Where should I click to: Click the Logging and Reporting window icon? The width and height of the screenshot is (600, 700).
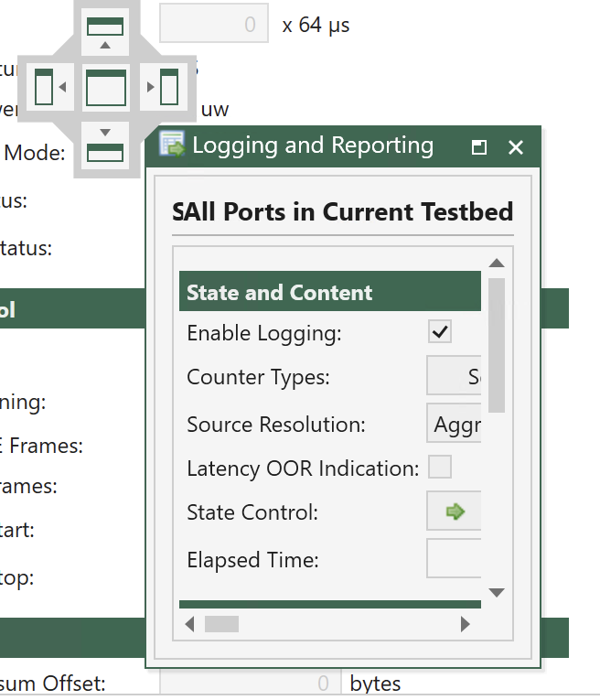172,145
